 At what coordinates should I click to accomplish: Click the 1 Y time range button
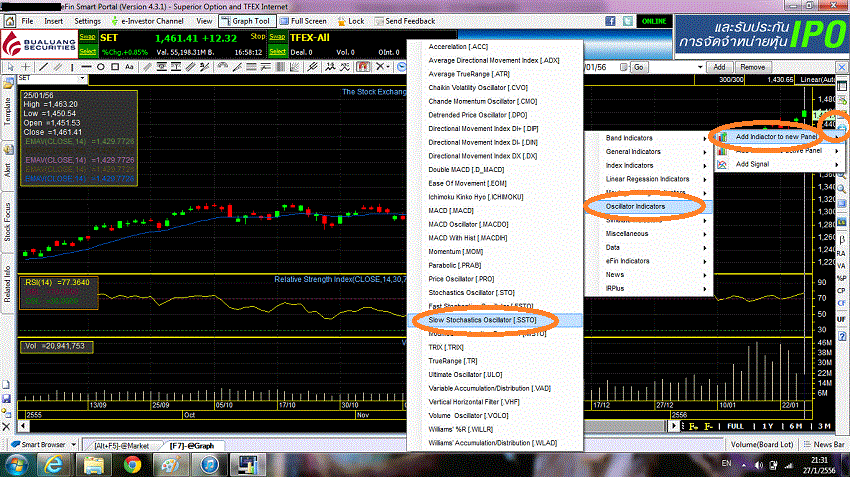(x=767, y=427)
